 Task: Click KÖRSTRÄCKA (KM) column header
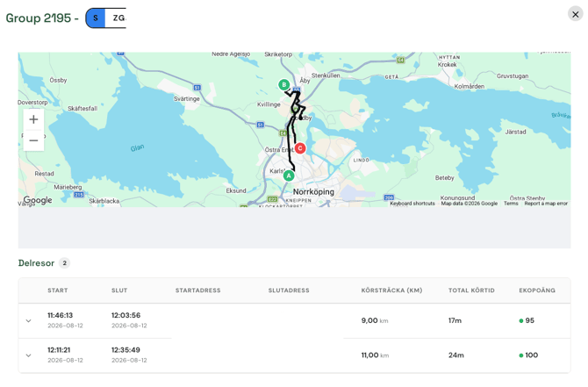391,290
